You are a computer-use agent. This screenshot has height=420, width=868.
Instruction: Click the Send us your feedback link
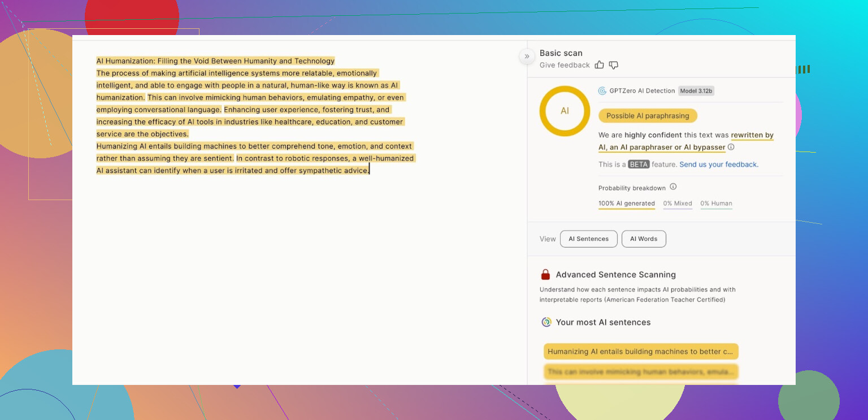pyautogui.click(x=719, y=164)
